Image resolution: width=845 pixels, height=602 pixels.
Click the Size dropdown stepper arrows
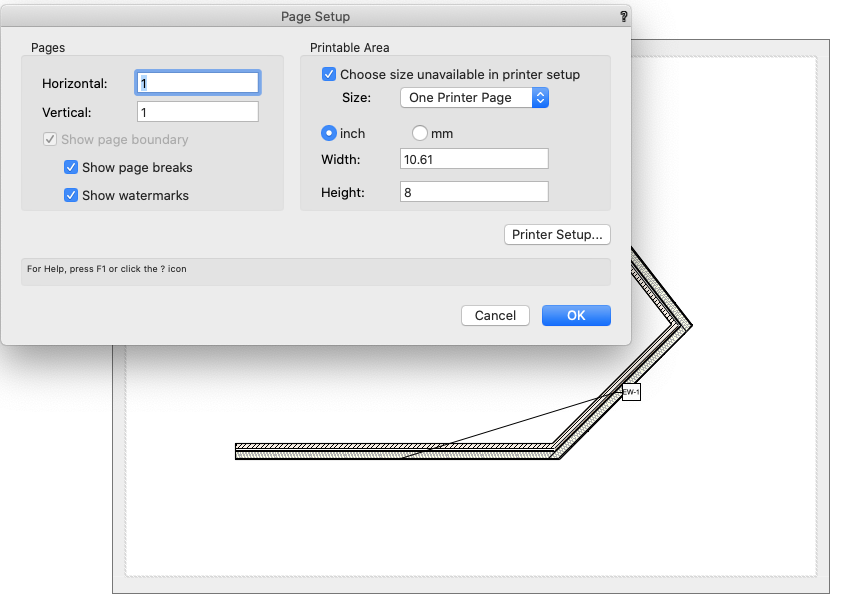(540, 97)
